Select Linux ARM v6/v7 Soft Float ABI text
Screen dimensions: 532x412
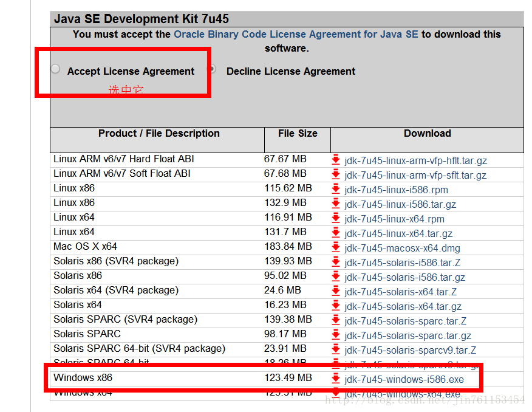point(122,173)
